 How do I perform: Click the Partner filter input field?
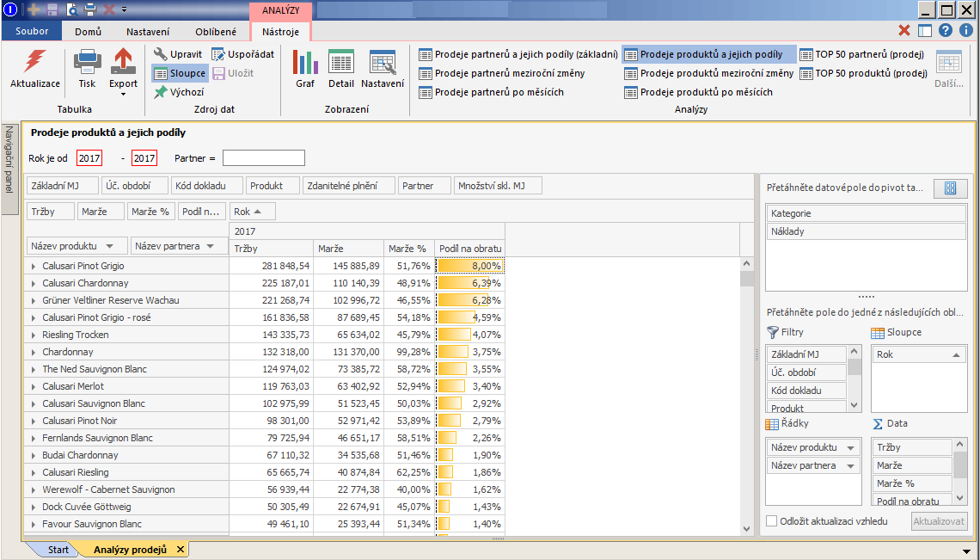(263, 158)
